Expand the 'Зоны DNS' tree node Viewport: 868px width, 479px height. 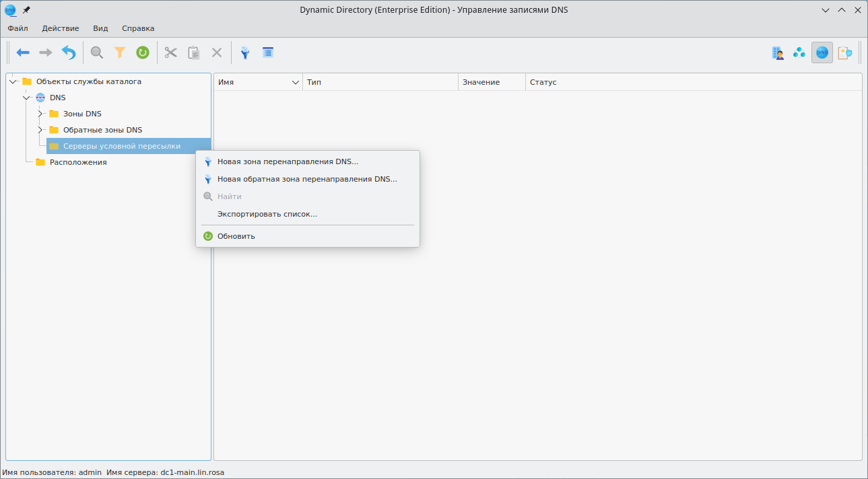click(40, 114)
